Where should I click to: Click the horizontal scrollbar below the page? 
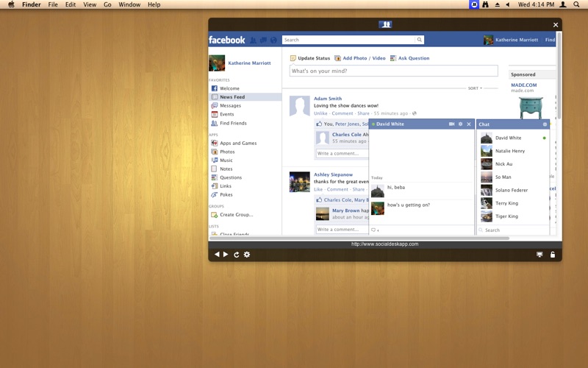pos(359,238)
